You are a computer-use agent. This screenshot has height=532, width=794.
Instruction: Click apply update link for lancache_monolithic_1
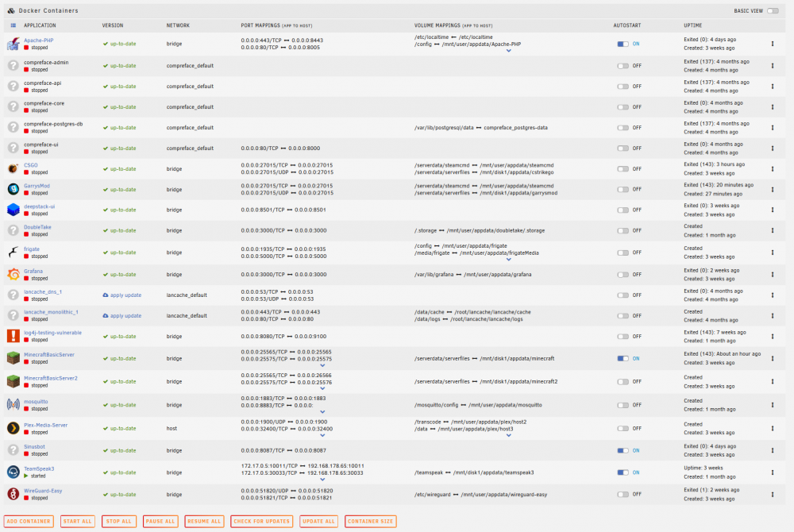pyautogui.click(x=125, y=316)
